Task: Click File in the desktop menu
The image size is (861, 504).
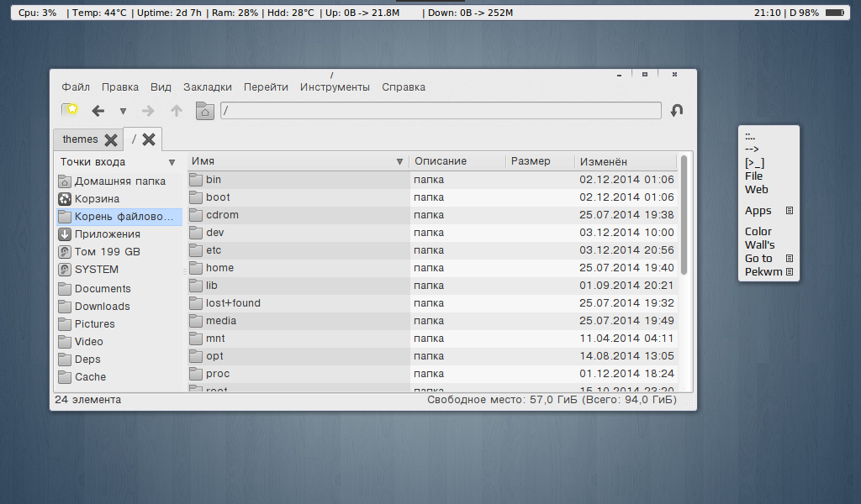Action: click(753, 176)
